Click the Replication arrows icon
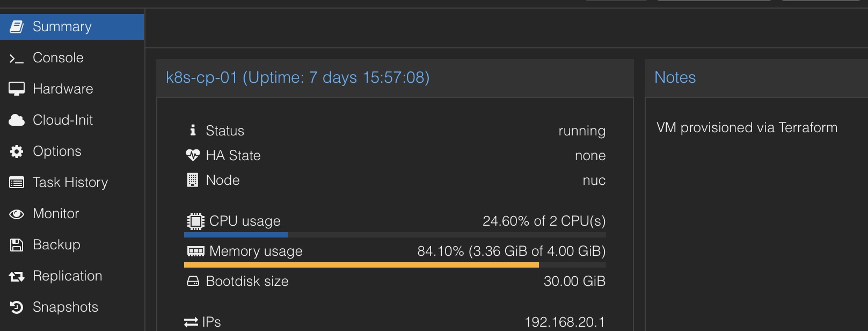The height and width of the screenshot is (331, 868). (x=17, y=276)
